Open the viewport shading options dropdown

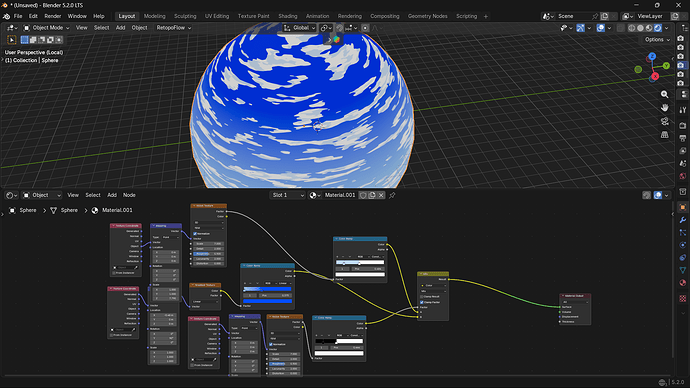[x=667, y=28]
